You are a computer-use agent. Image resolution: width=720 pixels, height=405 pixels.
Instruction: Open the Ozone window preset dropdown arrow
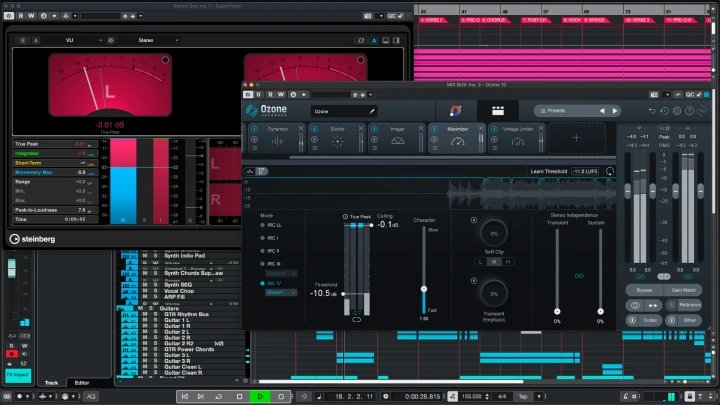tap(371, 95)
